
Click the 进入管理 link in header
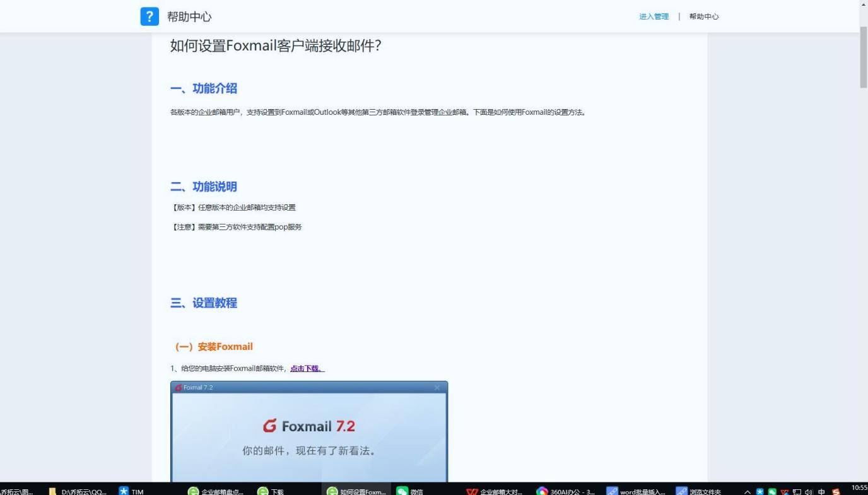tap(654, 17)
